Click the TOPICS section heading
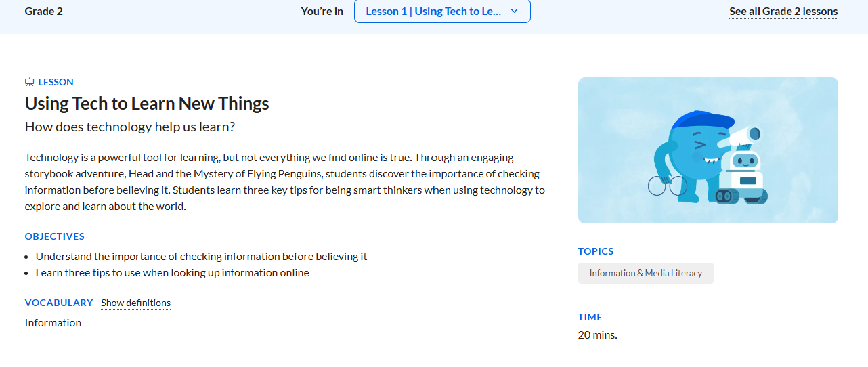868x367 pixels. point(596,251)
